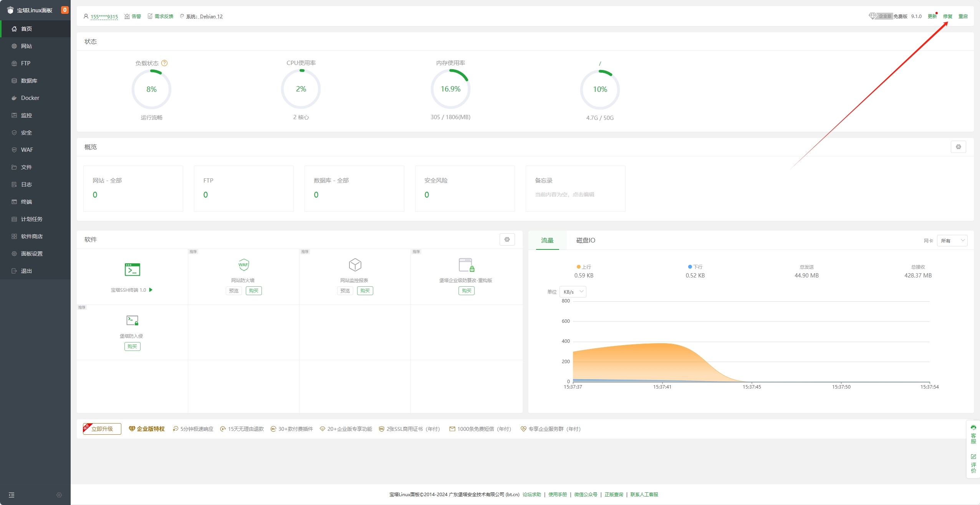The image size is (980, 505).
Task: Click the sidebar settings gear at bottom
Action: click(x=59, y=495)
